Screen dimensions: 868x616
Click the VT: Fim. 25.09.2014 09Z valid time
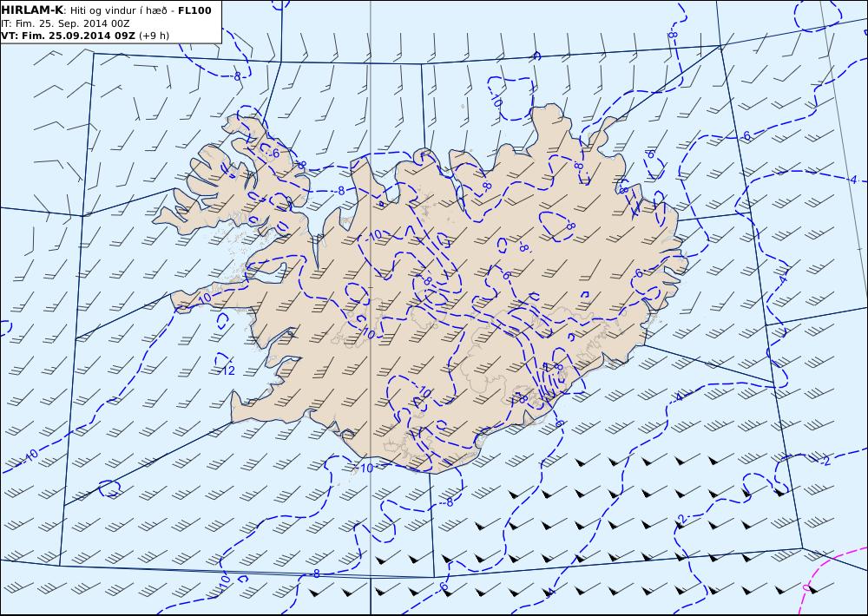tap(68, 36)
